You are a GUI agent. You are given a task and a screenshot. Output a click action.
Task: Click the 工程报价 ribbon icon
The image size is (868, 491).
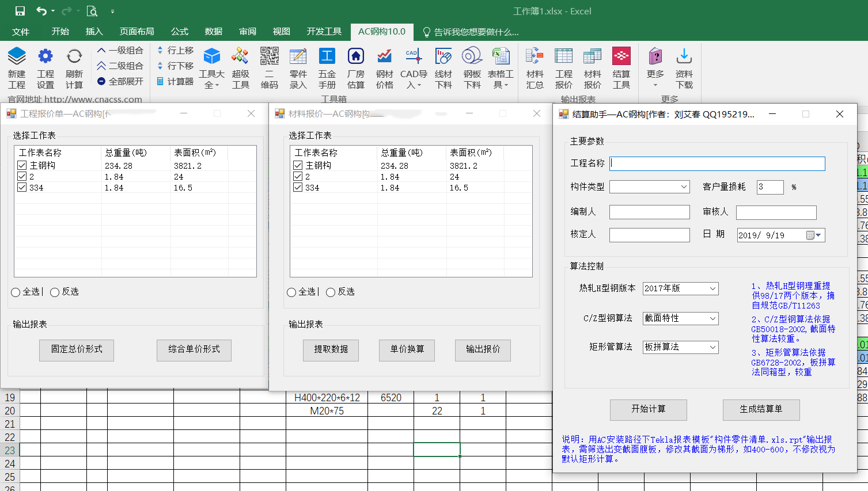click(x=564, y=68)
